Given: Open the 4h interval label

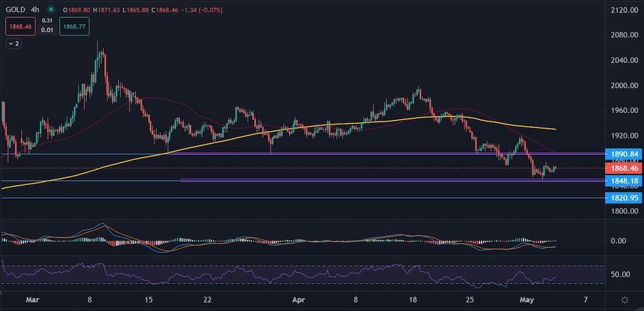Looking at the screenshot, I should 36,9.
